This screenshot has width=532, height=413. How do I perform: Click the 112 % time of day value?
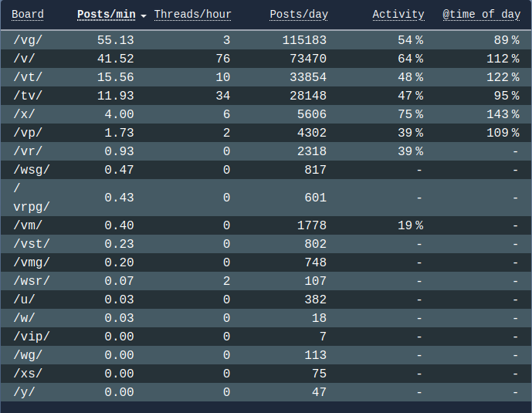(x=503, y=59)
